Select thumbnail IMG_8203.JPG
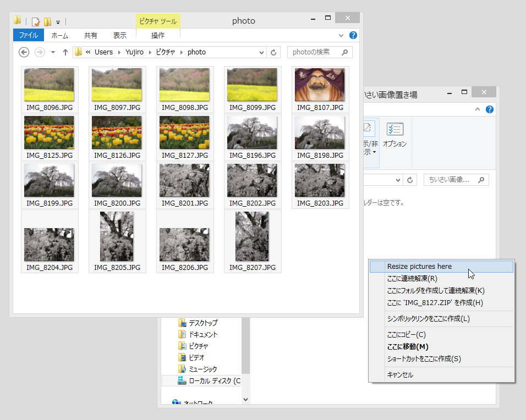This screenshot has width=526, height=420. point(320,185)
